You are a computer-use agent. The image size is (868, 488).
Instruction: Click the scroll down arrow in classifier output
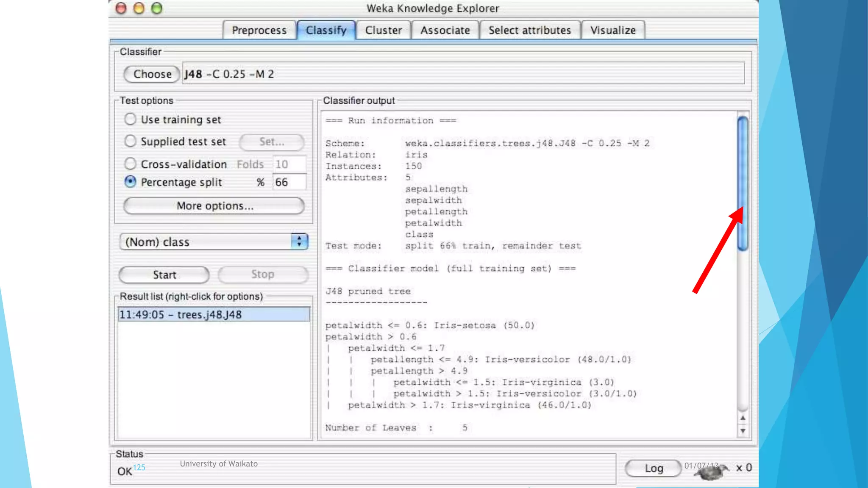[x=743, y=430]
